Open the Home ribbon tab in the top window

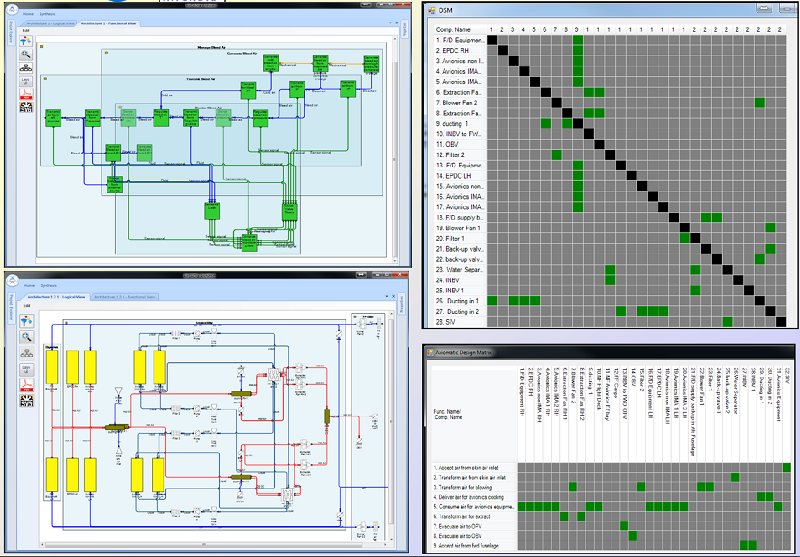[28, 15]
